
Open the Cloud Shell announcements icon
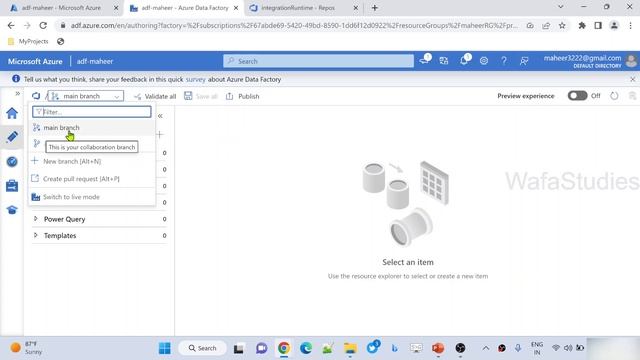pyautogui.click(x=424, y=60)
